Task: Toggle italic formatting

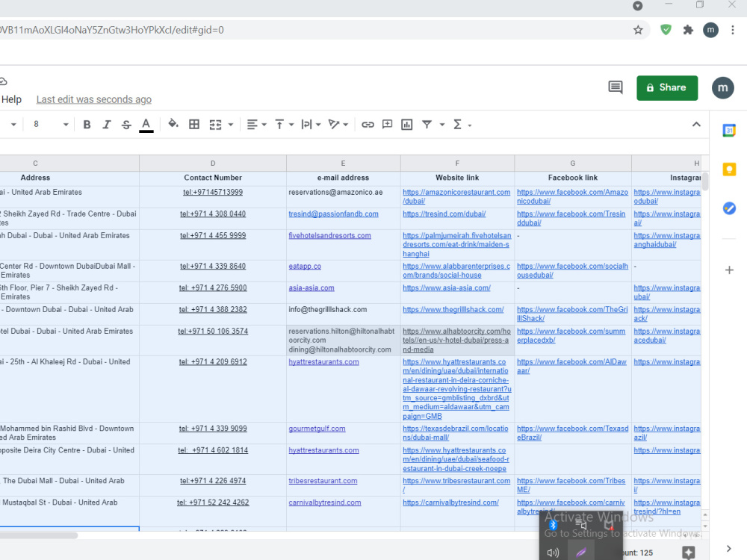Action: (x=106, y=125)
